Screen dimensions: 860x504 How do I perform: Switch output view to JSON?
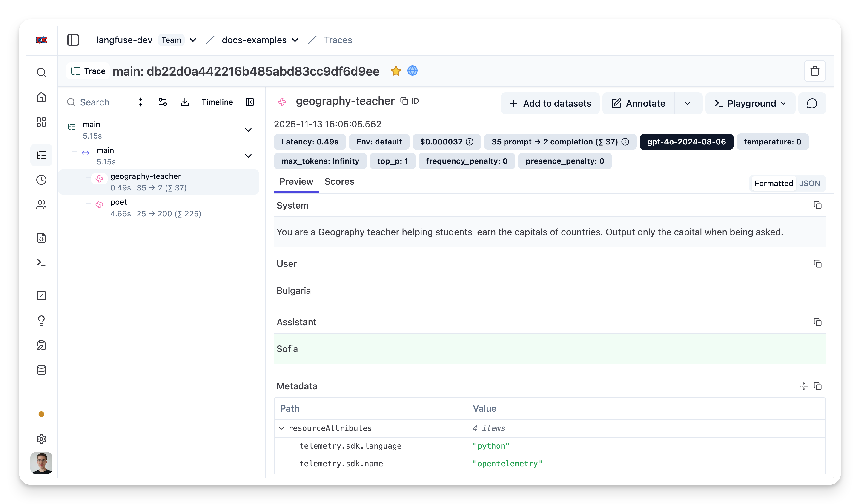click(x=810, y=183)
